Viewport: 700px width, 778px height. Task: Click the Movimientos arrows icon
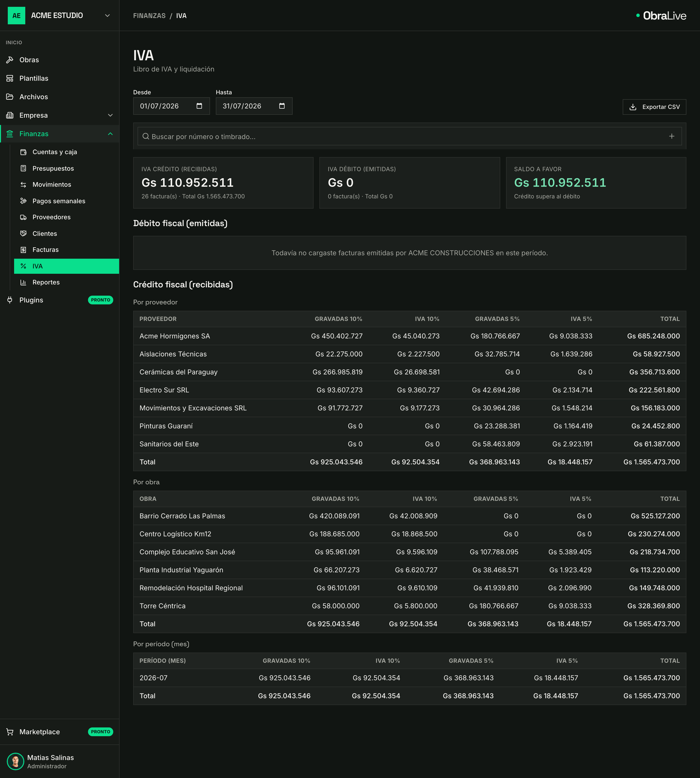24,184
